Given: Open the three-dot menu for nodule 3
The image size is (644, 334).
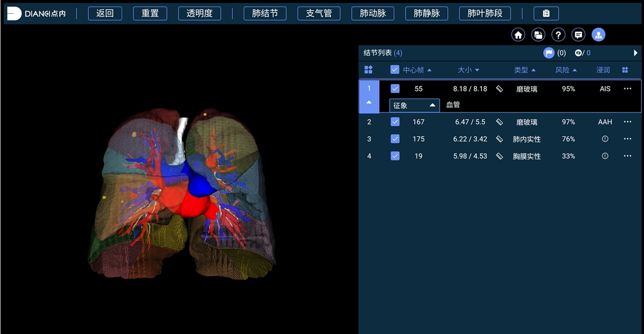Looking at the screenshot, I should pos(628,139).
